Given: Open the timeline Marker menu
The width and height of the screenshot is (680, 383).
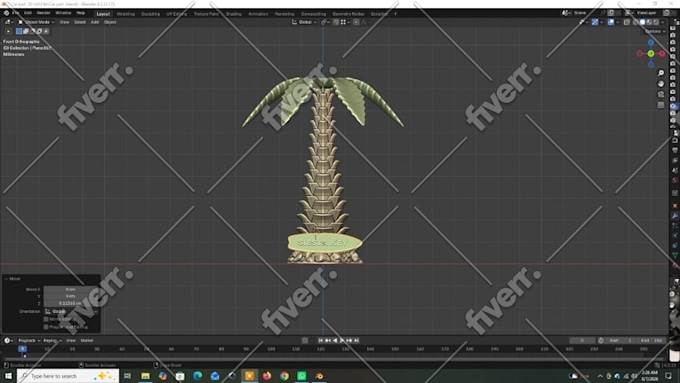Looking at the screenshot, I should (x=87, y=340).
